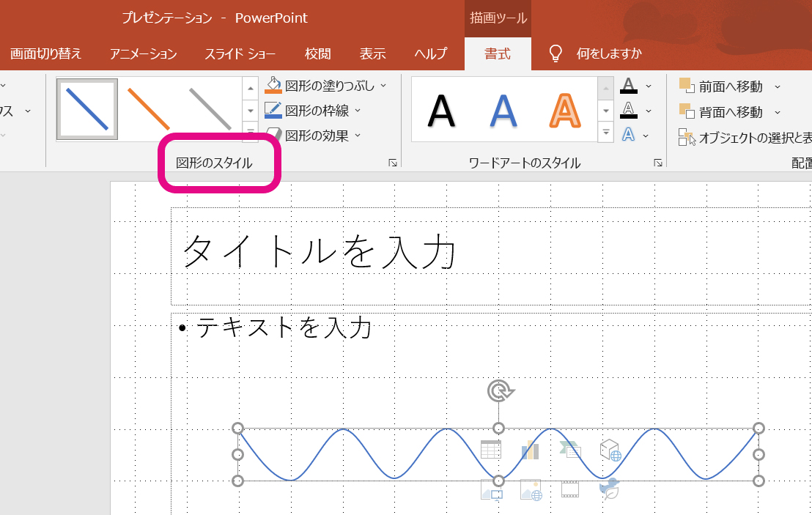The image size is (812, 515).
Task: Apply 図形の塗りつぶし (Shape Fill)
Action: click(x=317, y=84)
